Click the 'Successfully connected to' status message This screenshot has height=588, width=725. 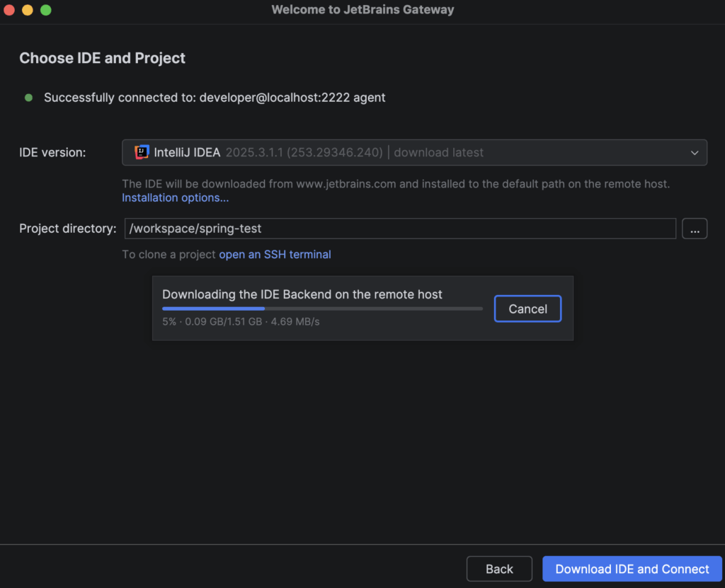(215, 98)
